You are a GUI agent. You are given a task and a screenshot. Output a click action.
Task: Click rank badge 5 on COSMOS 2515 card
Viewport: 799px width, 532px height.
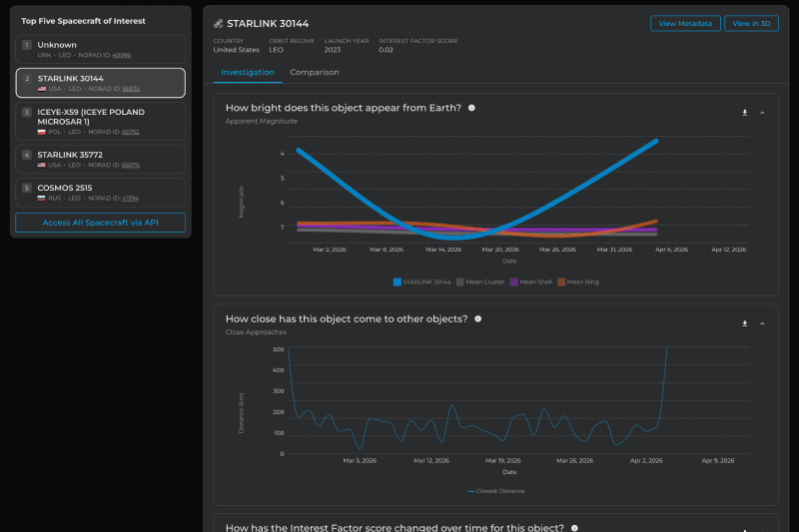pyautogui.click(x=27, y=188)
